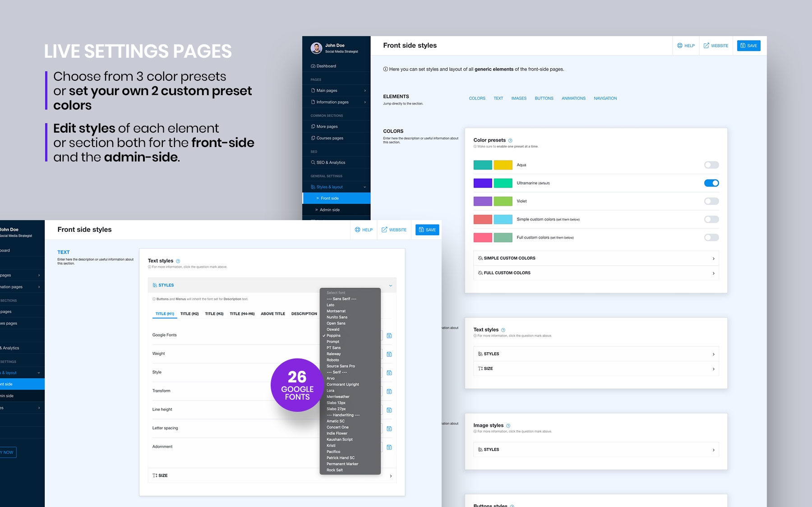The width and height of the screenshot is (812, 507).
Task: Enable the Violet color preset
Action: tap(711, 201)
